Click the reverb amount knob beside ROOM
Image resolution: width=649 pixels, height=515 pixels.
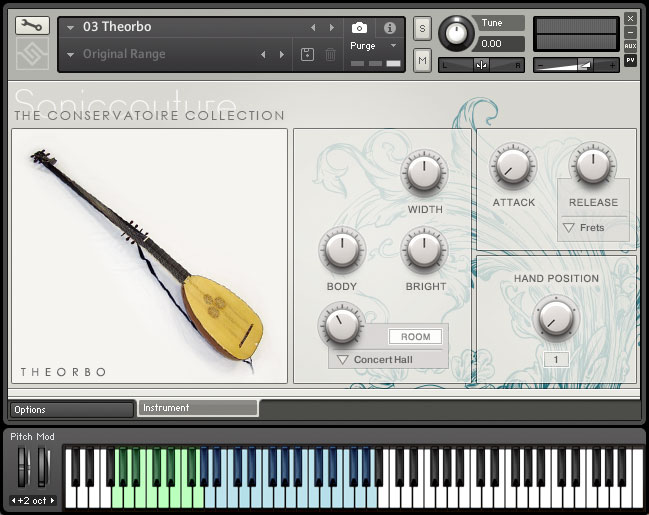[342, 325]
